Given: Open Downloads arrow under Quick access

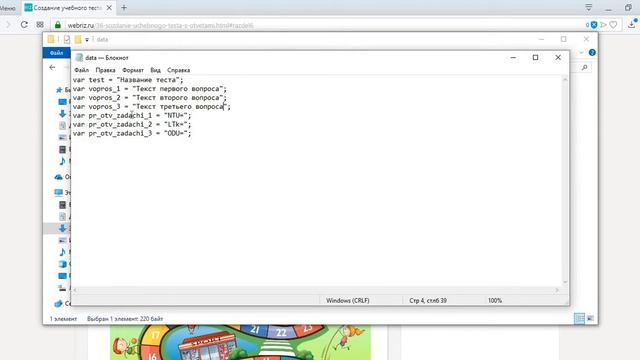Looking at the screenshot, I should pos(62,113).
